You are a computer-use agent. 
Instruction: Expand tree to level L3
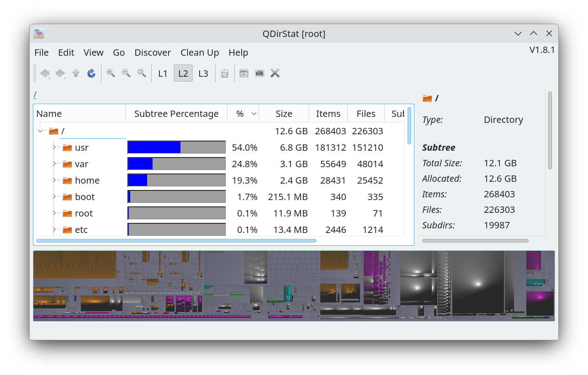(203, 73)
